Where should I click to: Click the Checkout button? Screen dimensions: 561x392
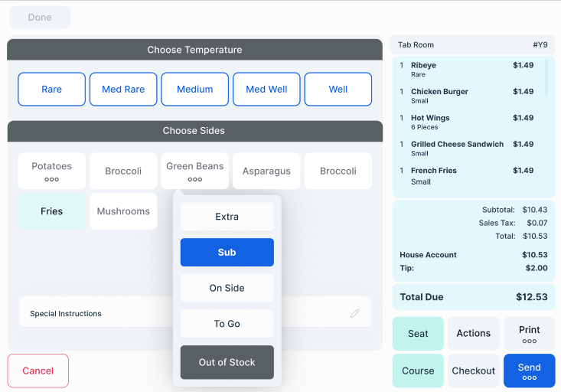coord(473,371)
